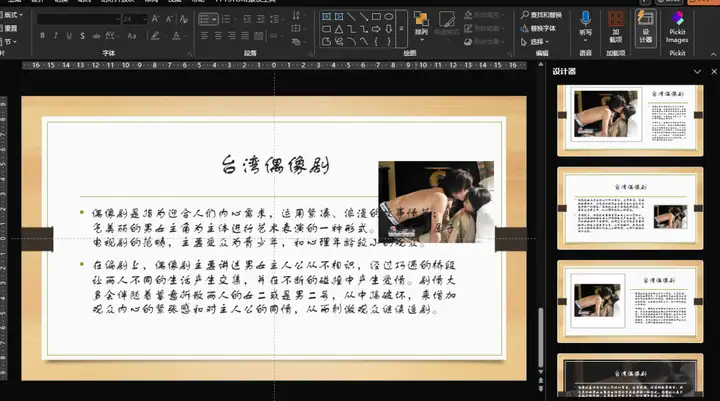Image resolution: width=720 pixels, height=401 pixels.
Task: Apply the first Designer layout thumbnail
Action: pyautogui.click(x=630, y=120)
